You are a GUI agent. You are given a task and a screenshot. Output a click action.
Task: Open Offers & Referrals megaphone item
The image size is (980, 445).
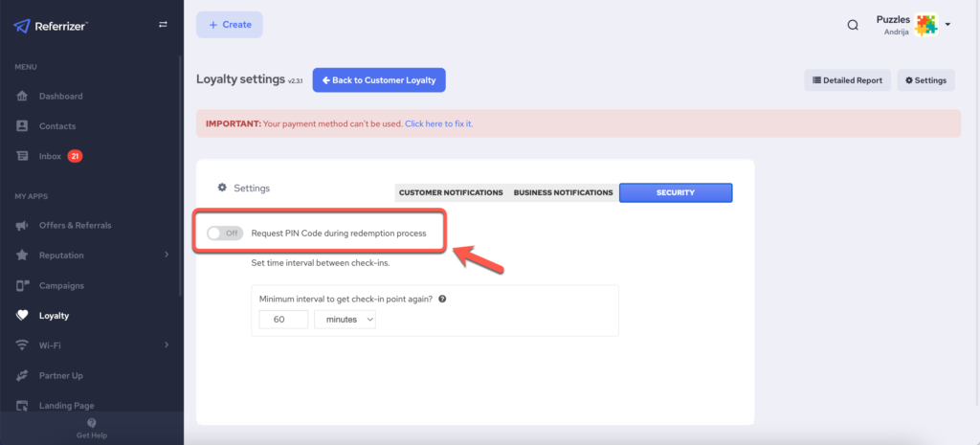pyautogui.click(x=75, y=226)
